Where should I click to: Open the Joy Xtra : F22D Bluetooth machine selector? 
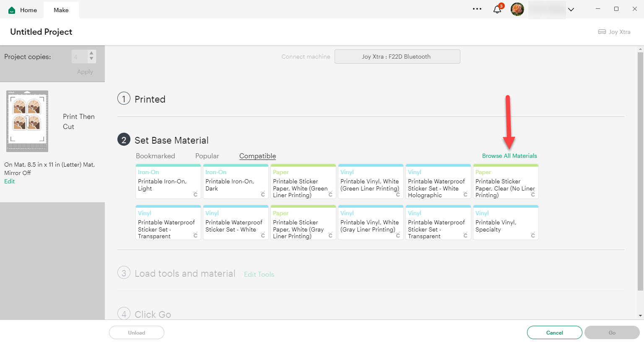[x=397, y=57]
